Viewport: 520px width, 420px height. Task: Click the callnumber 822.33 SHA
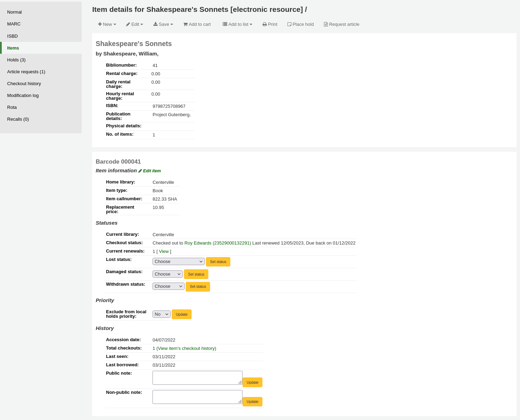(165, 199)
